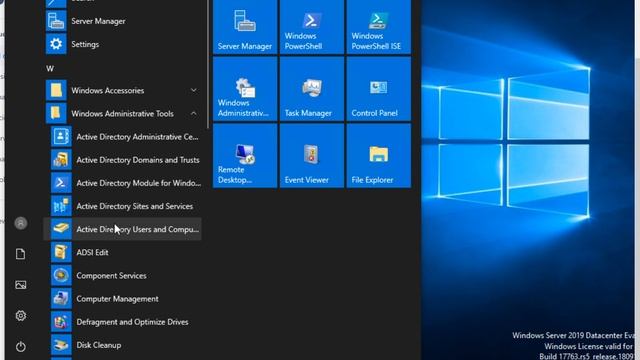This screenshot has width=640, height=360.
Task: Open the Windows PowerShell ISE tile
Action: pyautogui.click(x=379, y=27)
